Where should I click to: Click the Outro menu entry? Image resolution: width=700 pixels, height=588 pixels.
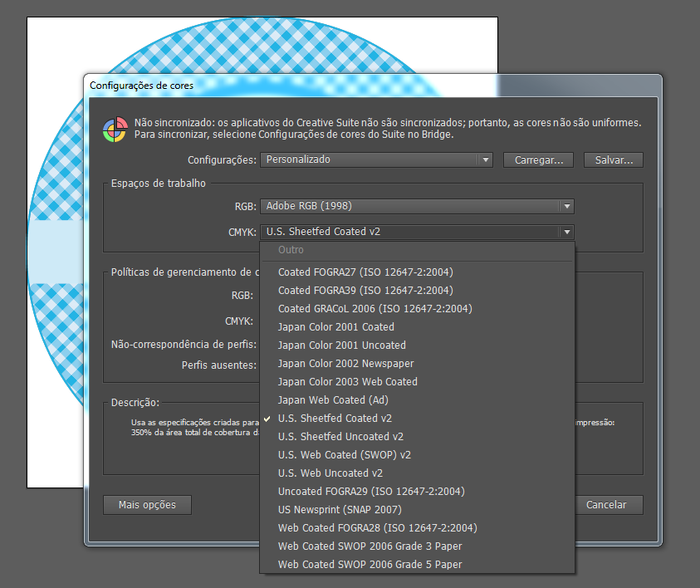(417, 250)
